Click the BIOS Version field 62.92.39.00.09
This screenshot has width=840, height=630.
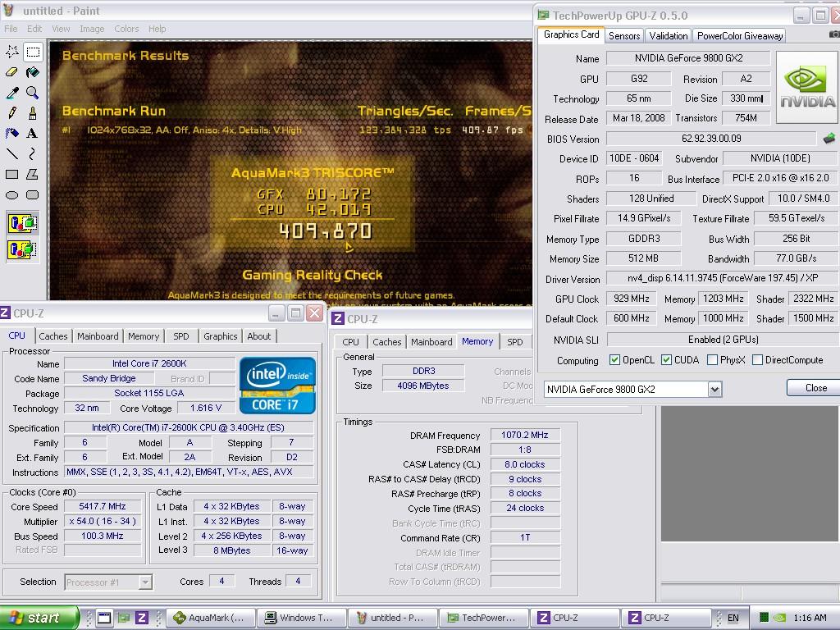point(711,139)
